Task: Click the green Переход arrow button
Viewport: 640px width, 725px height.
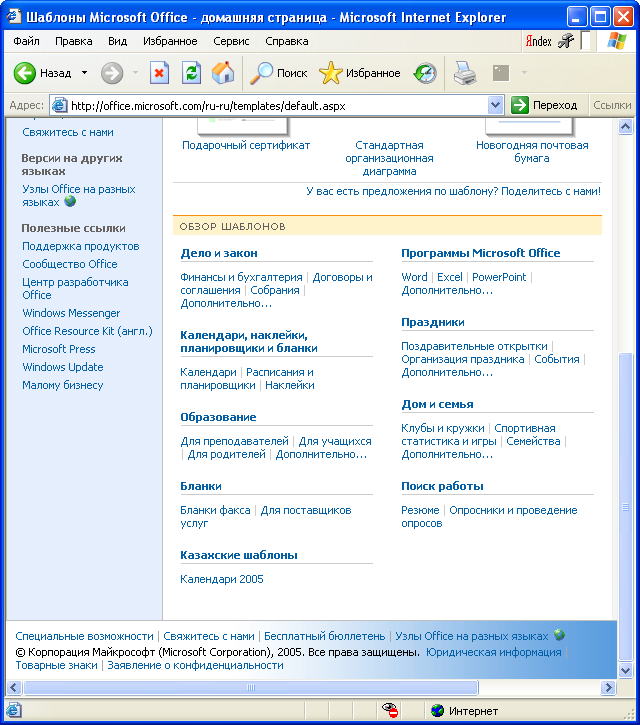Action: [519, 105]
